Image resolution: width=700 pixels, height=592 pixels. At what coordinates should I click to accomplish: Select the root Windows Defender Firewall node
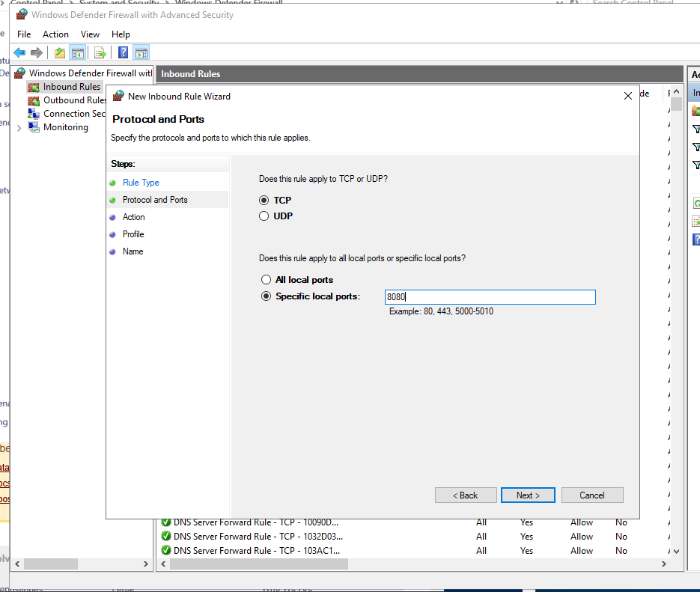(x=91, y=73)
